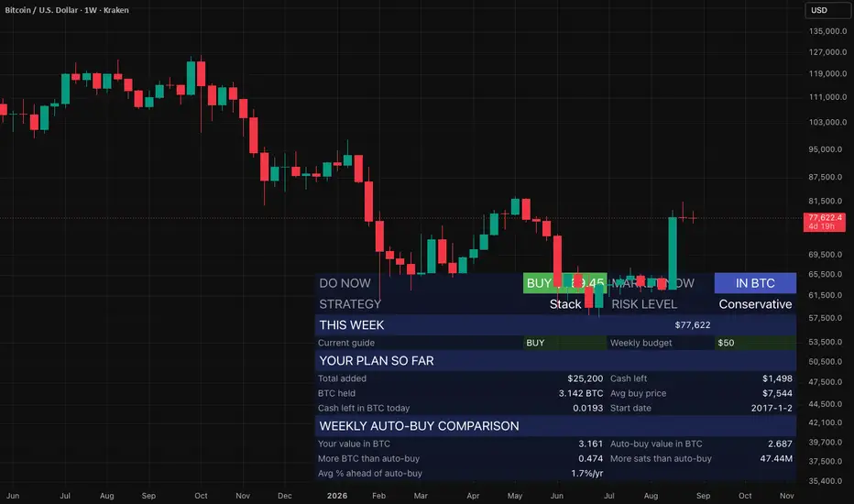Click the 0.474 more BTC value
The image size is (854, 504).
[x=591, y=459]
